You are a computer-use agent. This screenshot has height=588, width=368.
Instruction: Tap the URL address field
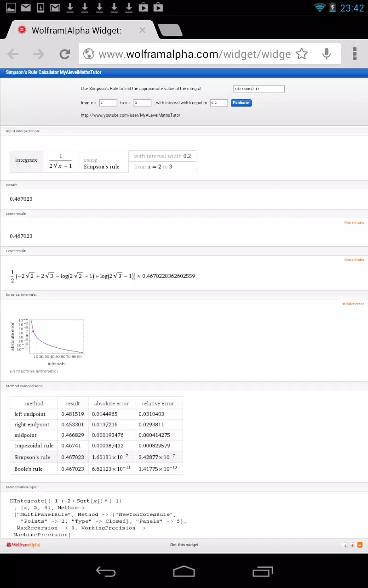click(195, 54)
